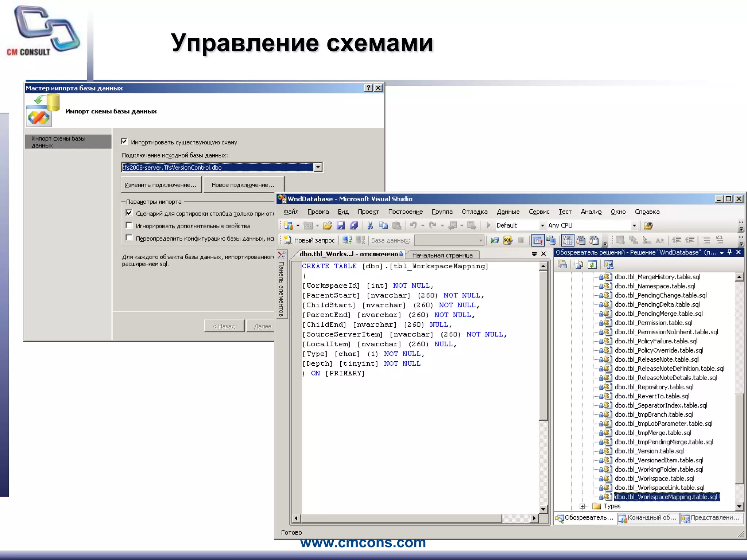Click the Cancel query stop icon

click(x=521, y=240)
